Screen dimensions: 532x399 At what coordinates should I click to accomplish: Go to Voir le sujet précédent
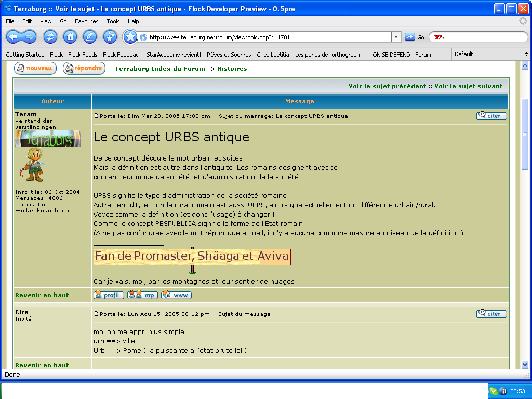[x=387, y=86]
